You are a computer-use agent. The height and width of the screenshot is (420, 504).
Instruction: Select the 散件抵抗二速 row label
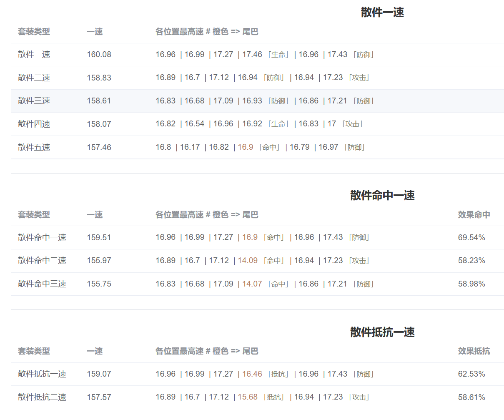pos(42,397)
